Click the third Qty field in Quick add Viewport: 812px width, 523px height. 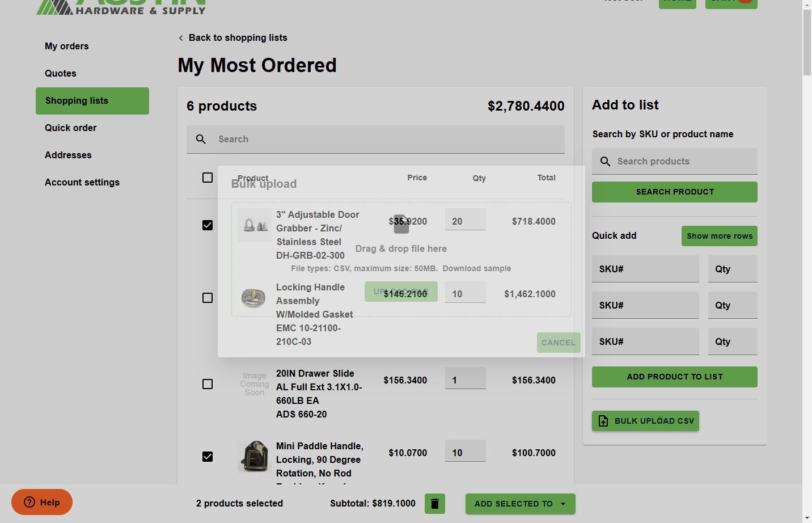click(733, 341)
